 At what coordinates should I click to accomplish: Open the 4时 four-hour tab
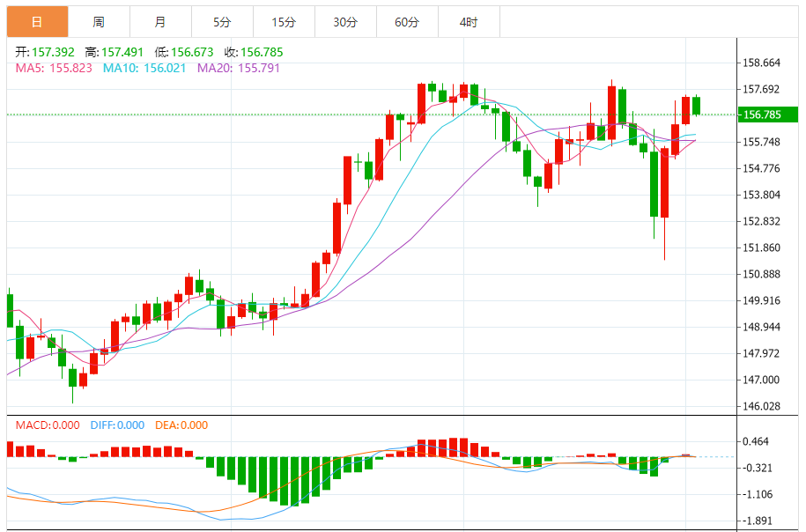pyautogui.click(x=469, y=22)
